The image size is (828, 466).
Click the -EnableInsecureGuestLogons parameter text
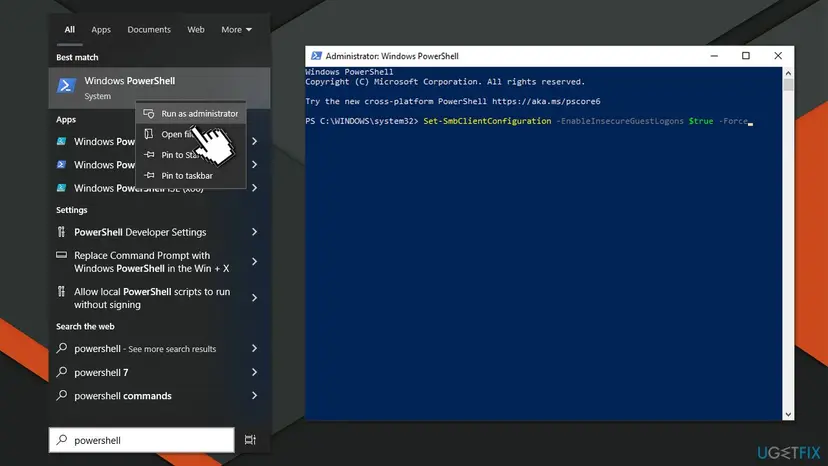620,121
